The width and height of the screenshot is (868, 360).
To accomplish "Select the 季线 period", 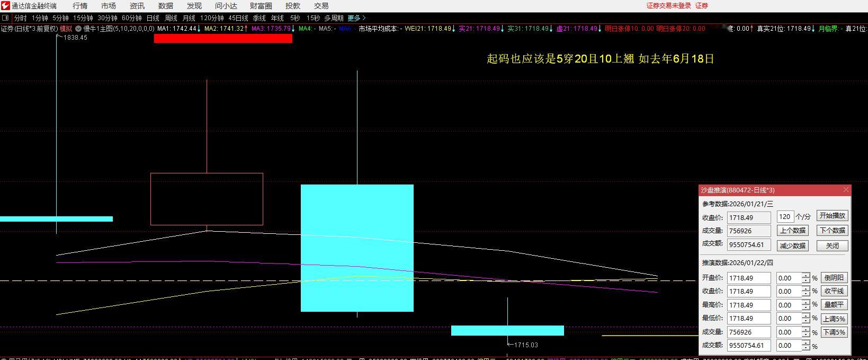I will [259, 18].
